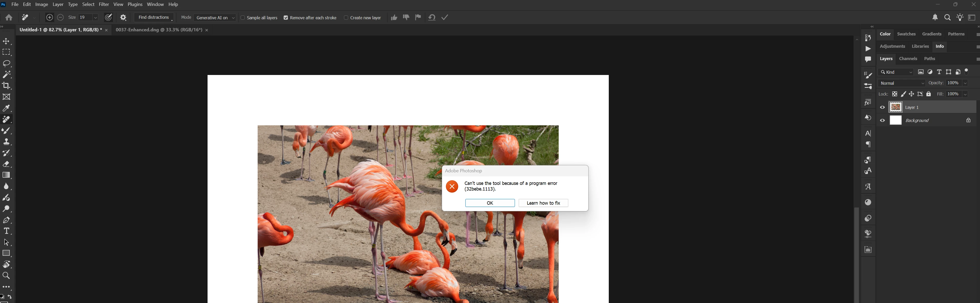Viewport: 980px width, 303px height.
Task: Select the Eraser tool
Action: [x=6, y=164]
